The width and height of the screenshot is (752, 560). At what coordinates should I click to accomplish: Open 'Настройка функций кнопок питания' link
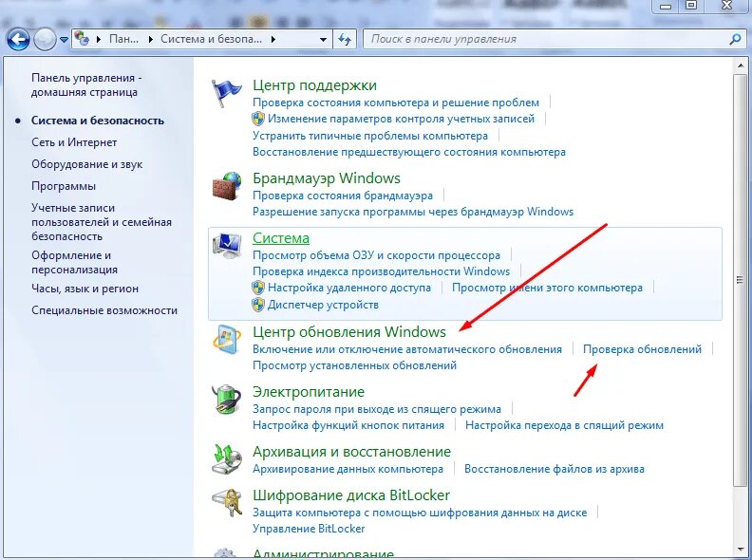tap(348, 425)
